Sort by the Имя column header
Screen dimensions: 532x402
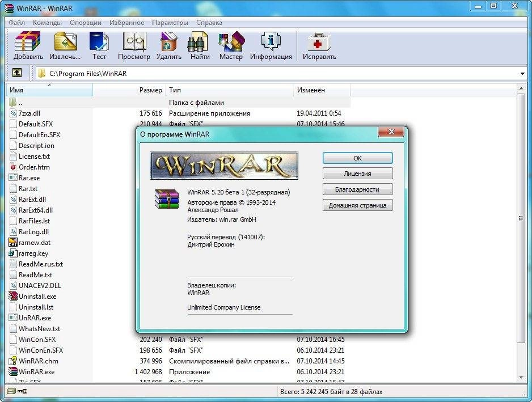point(49,90)
